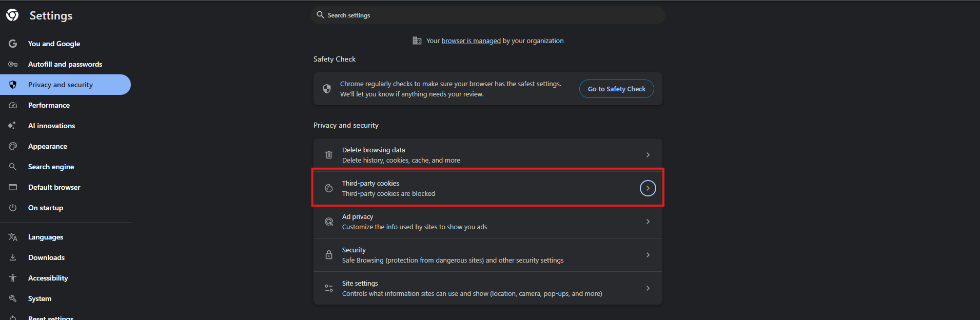Click the speedometer Performance icon
The height and width of the screenshot is (320, 980).
13,105
